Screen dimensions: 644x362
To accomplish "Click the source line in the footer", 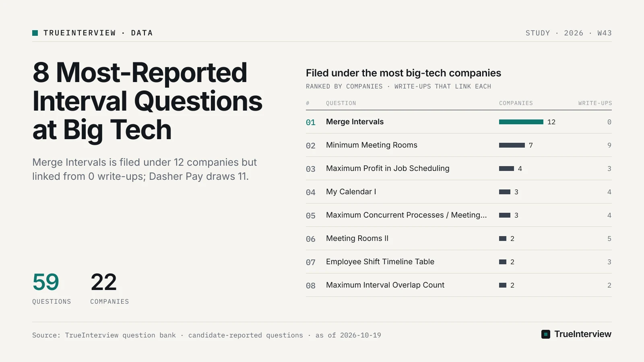I will coord(206,335).
